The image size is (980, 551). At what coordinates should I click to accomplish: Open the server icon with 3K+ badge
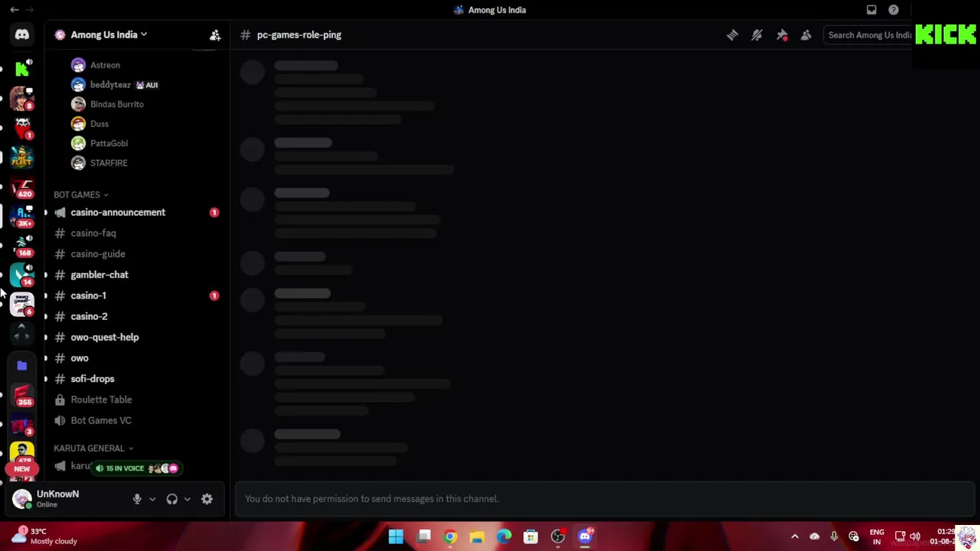(22, 217)
